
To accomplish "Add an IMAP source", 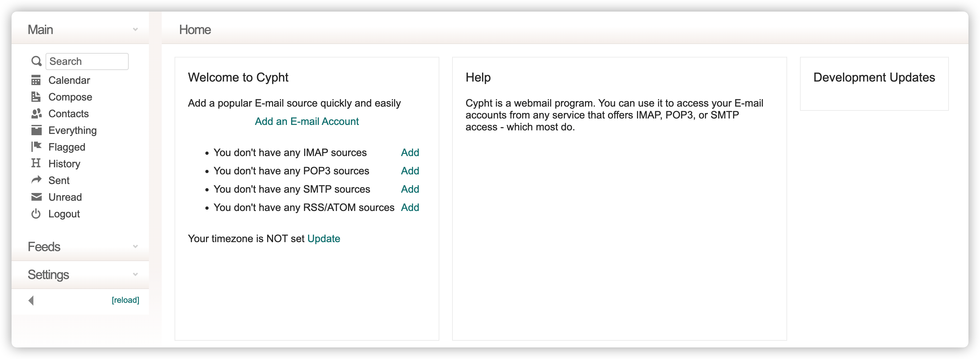I will point(410,153).
